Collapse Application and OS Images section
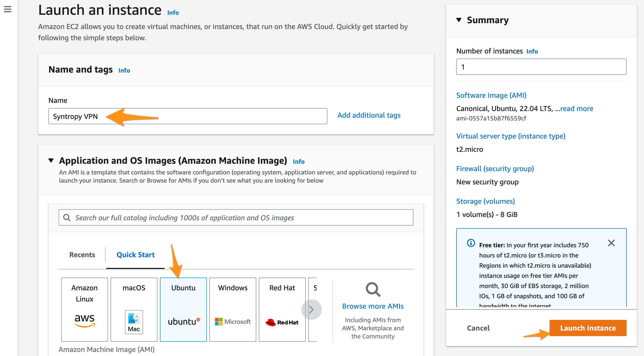The width and height of the screenshot is (644, 356). point(51,160)
